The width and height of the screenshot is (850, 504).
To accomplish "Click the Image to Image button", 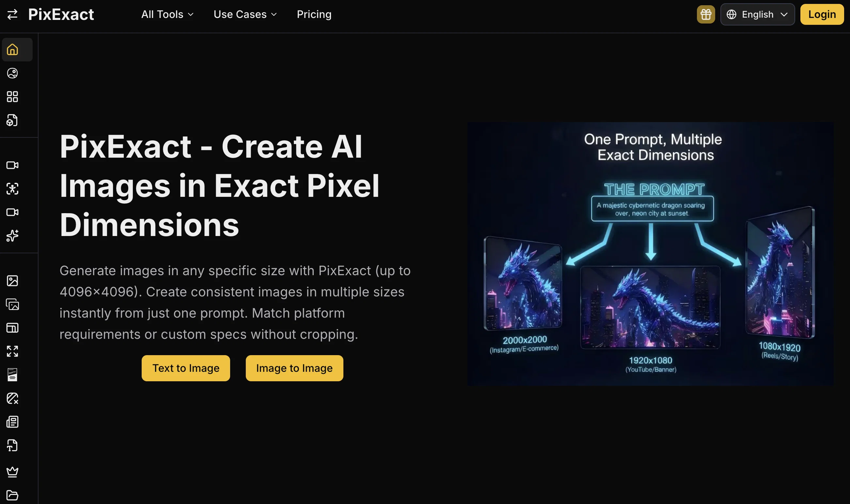I will 294,368.
